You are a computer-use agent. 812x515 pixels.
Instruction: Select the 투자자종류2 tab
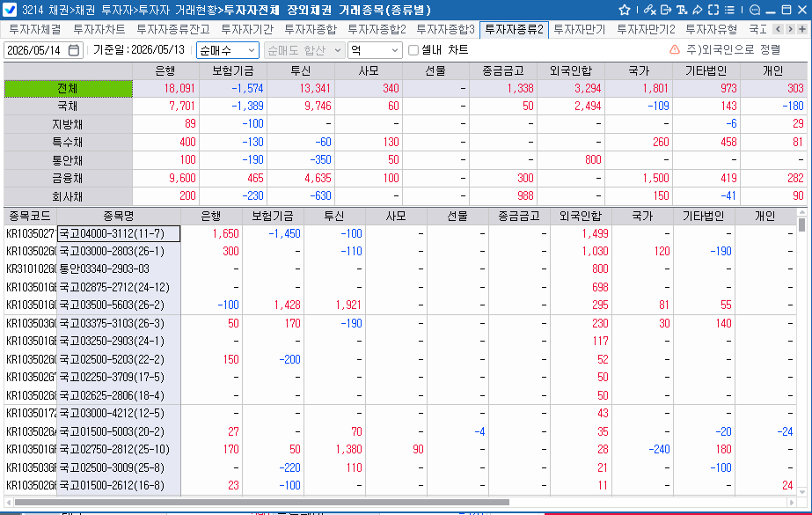pyautogui.click(x=514, y=30)
